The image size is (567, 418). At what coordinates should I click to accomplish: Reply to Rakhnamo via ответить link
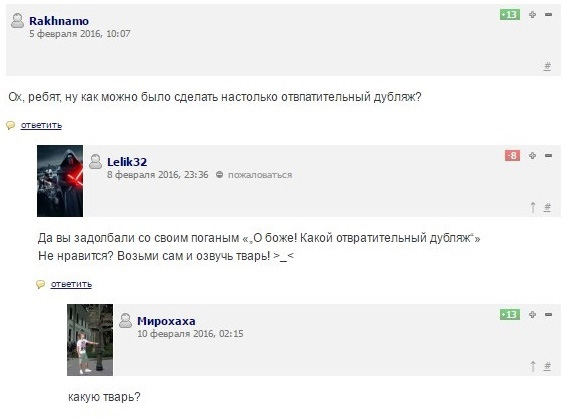[x=41, y=125]
